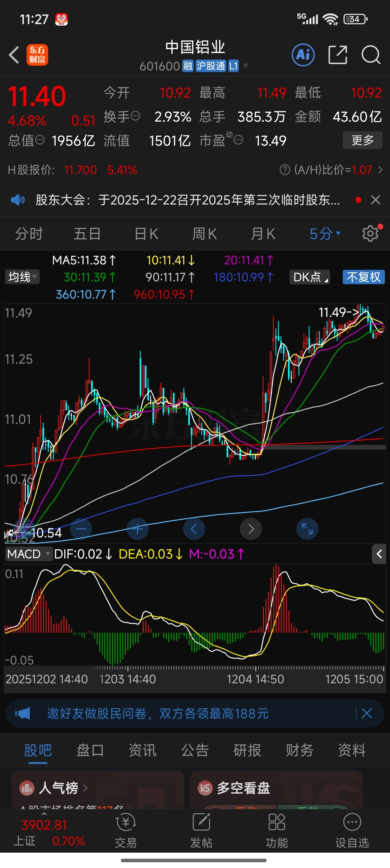Switch to 五日 chart tab
The width and height of the screenshot is (390, 868).
tap(87, 234)
